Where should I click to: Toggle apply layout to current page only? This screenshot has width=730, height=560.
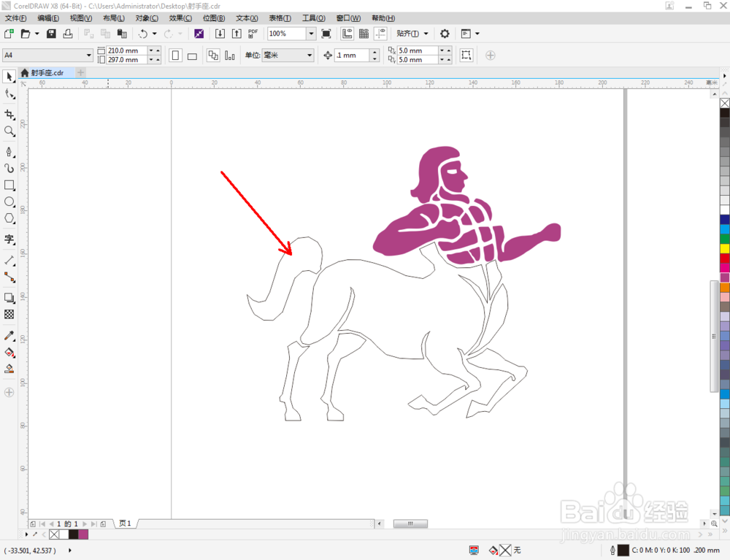click(229, 55)
